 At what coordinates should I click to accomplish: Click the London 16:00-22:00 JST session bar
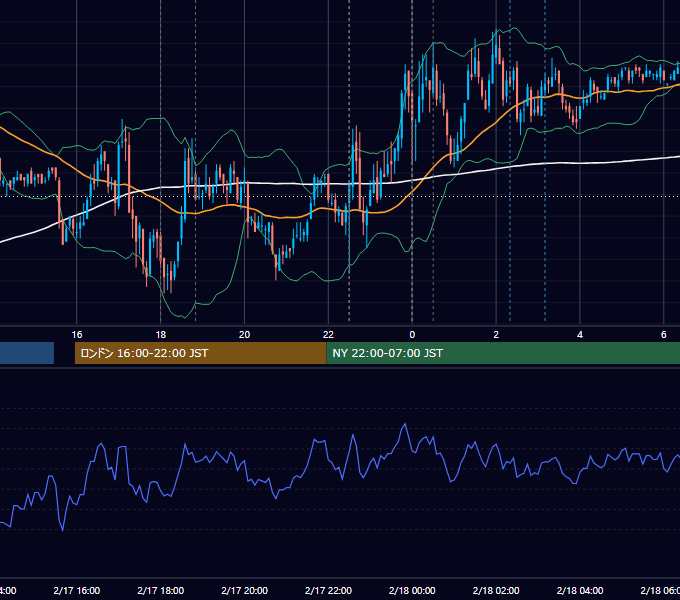[x=200, y=353]
